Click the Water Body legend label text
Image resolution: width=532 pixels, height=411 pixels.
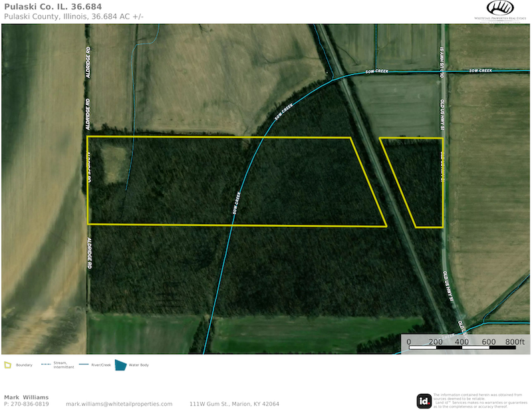138,365
